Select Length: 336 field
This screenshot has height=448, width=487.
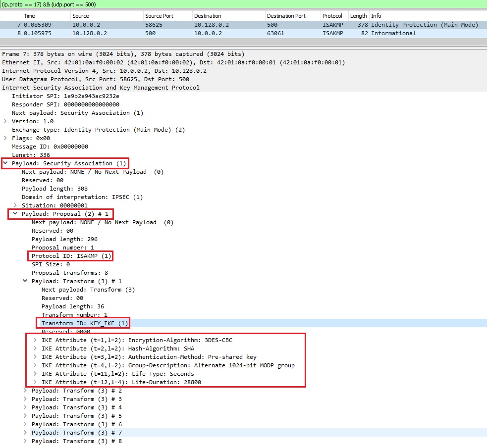[31, 155]
